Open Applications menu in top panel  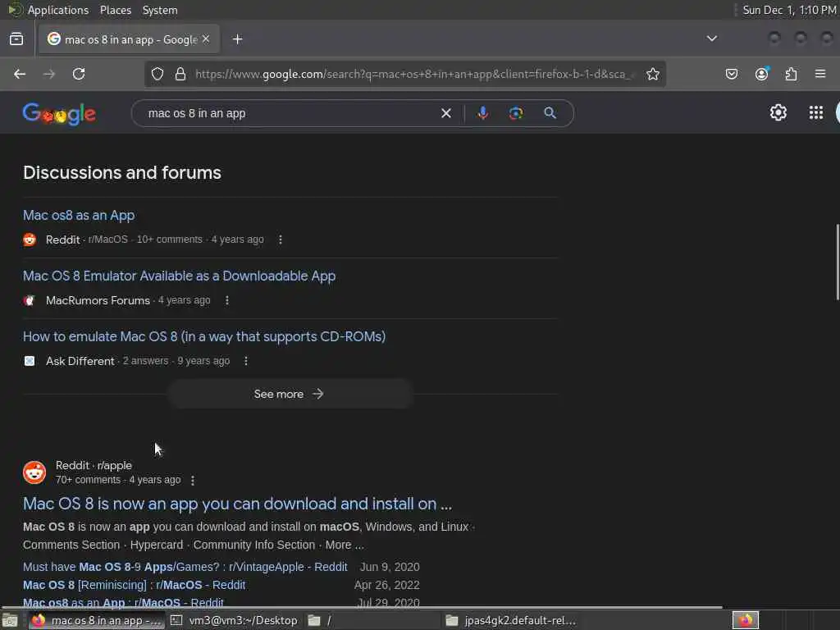click(x=58, y=10)
